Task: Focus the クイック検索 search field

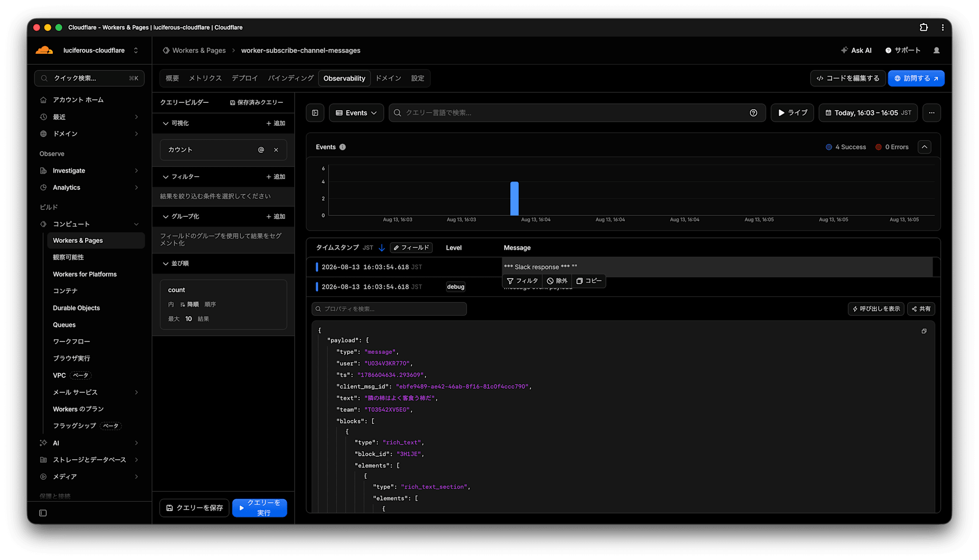Action: [x=89, y=78]
